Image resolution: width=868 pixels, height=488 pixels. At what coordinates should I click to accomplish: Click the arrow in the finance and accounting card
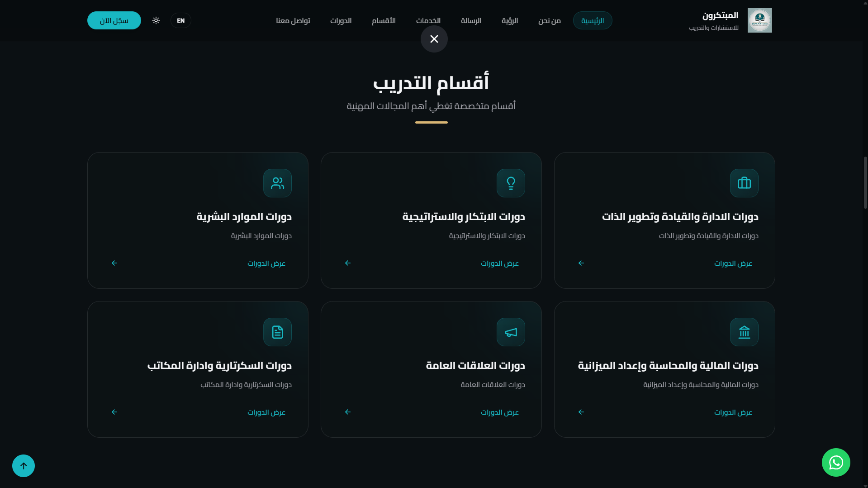coord(581,412)
